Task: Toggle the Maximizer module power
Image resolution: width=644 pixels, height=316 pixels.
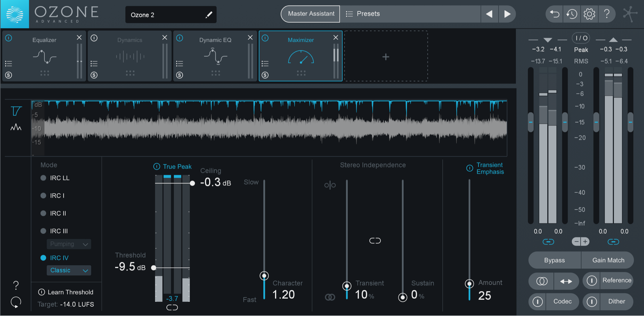Action: pyautogui.click(x=265, y=38)
